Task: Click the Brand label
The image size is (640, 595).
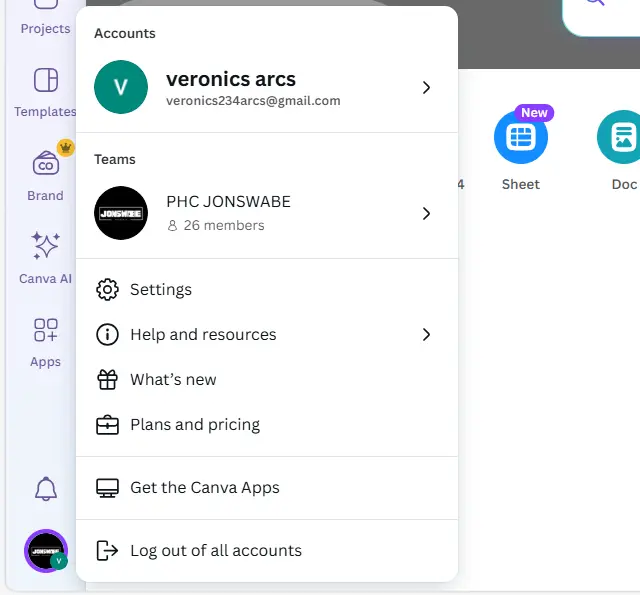Action: coord(45,195)
